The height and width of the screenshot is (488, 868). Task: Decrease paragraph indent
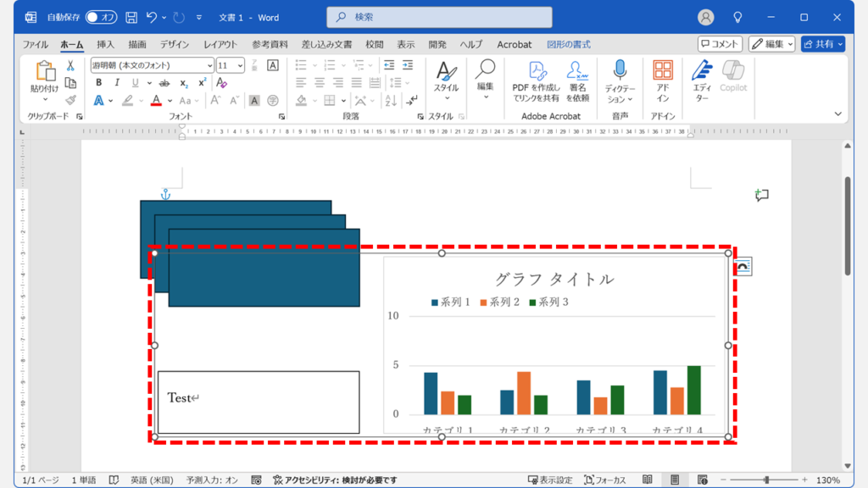click(x=389, y=65)
